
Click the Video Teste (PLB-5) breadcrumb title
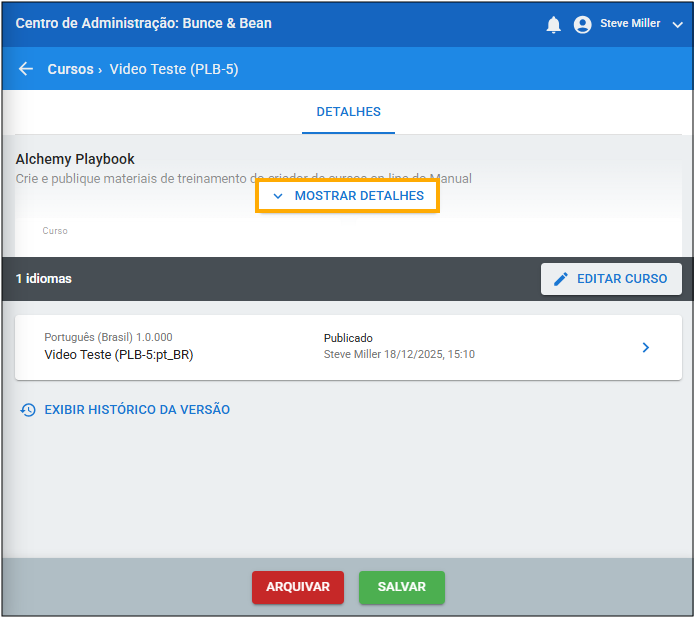[174, 69]
